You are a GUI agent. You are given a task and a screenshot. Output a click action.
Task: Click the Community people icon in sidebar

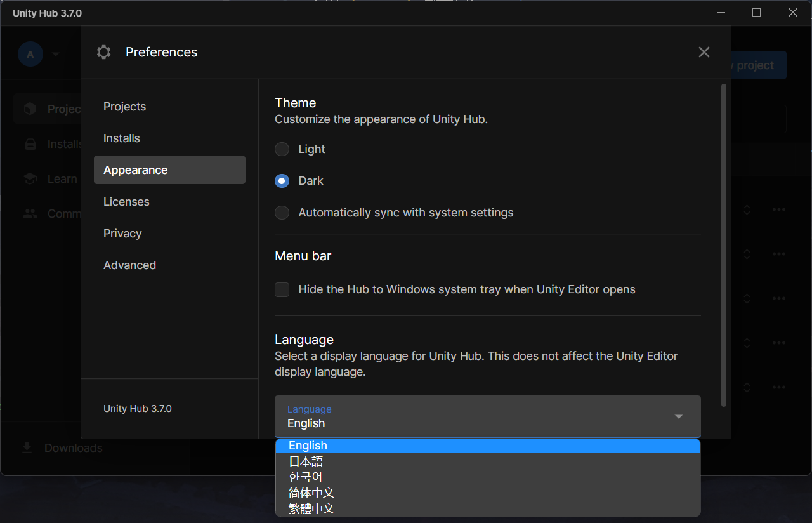pyautogui.click(x=30, y=214)
